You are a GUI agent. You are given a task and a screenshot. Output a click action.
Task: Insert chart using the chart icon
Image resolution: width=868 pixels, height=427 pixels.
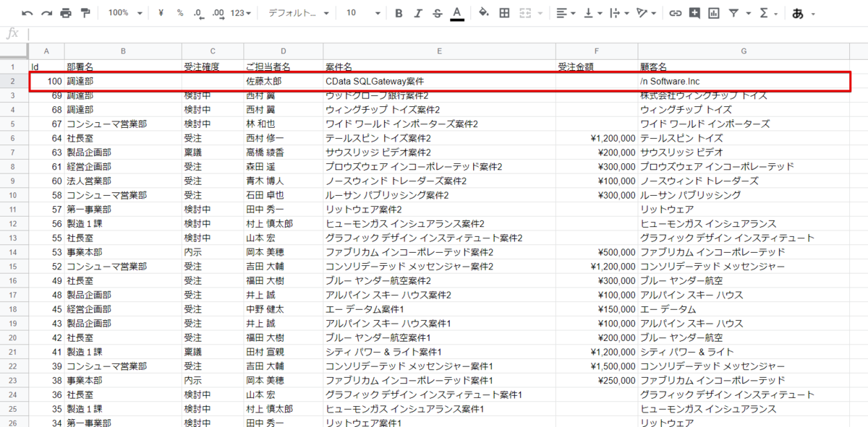pyautogui.click(x=714, y=13)
